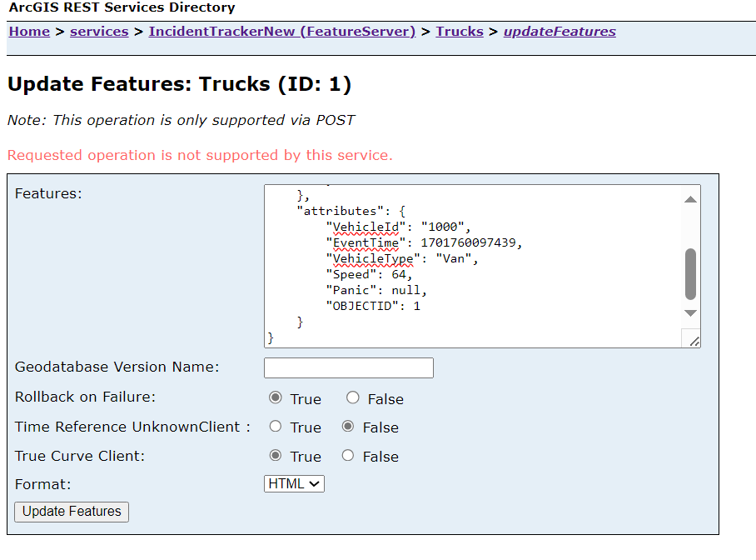Image resolution: width=756 pixels, height=560 pixels.
Task: Click the "VehicleType": "Van" line
Action: [x=402, y=259]
